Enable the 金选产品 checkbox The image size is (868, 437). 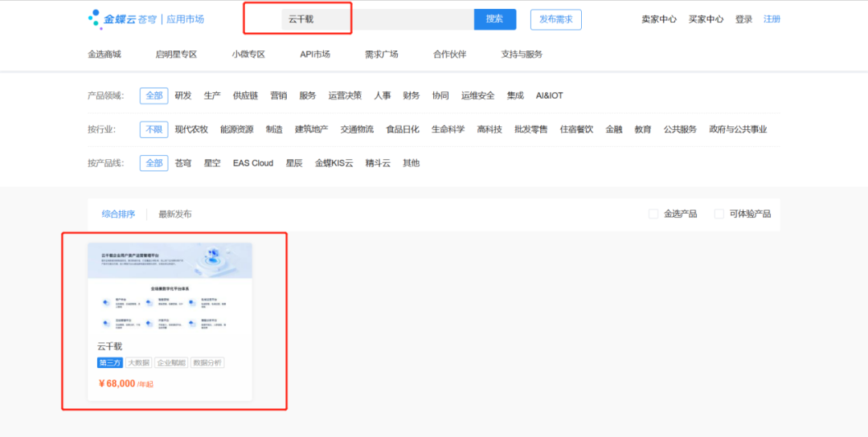pyautogui.click(x=653, y=214)
